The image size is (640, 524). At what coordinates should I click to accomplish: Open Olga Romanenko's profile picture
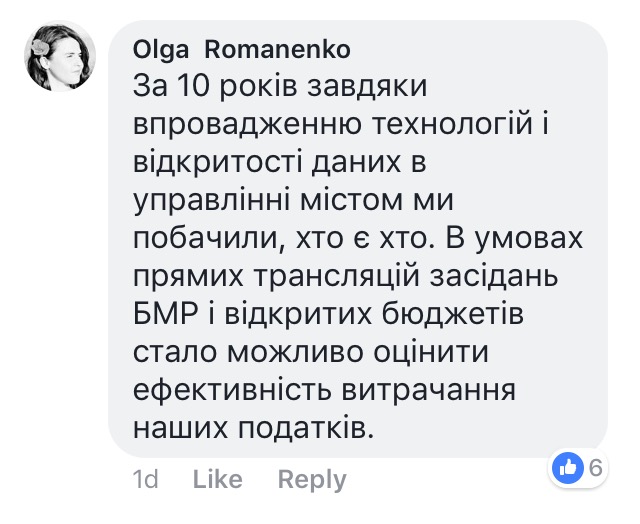point(60,57)
